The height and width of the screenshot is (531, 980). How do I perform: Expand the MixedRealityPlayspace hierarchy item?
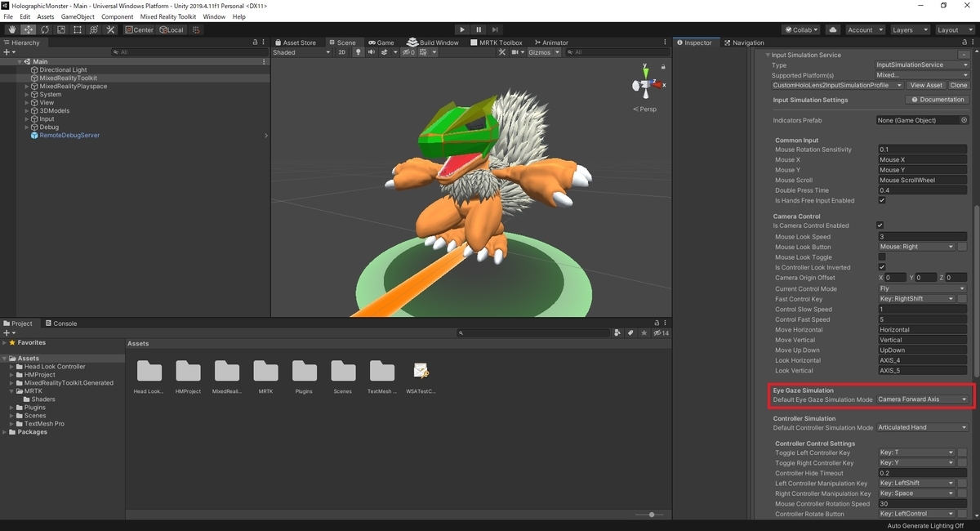pos(27,87)
